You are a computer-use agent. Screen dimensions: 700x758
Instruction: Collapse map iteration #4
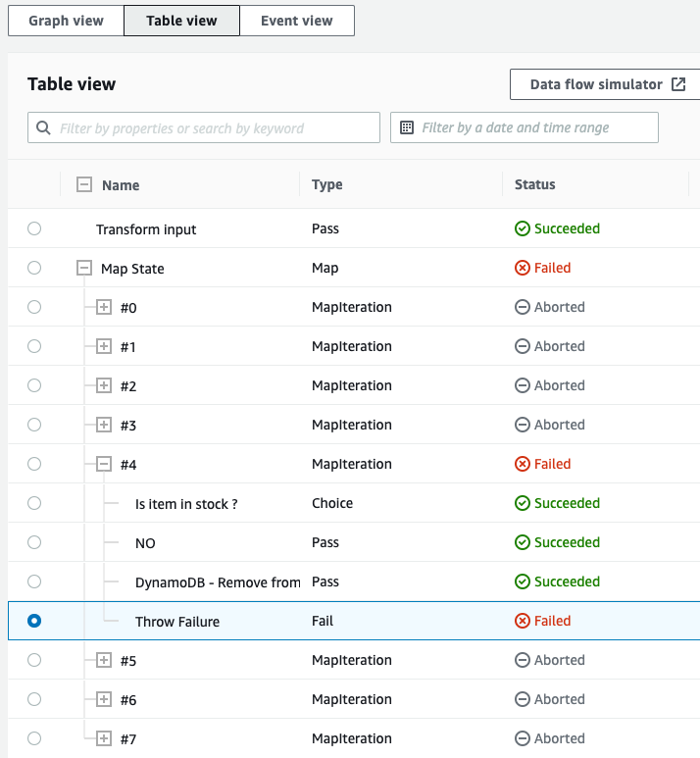coord(104,464)
